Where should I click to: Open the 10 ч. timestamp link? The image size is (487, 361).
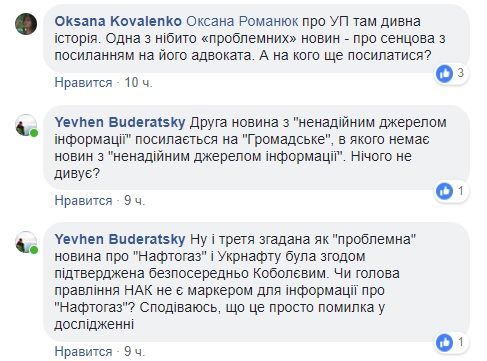138,82
